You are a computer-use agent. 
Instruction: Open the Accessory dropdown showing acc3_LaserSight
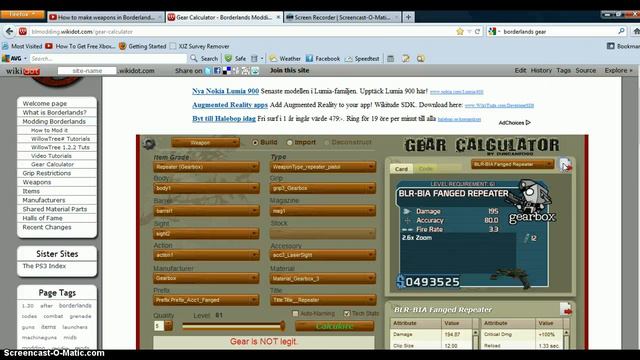[322, 255]
